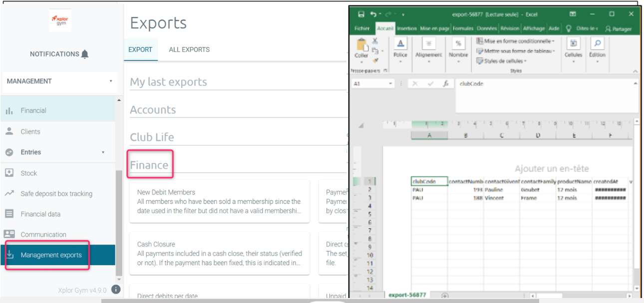
Task: Click the Communication card icon
Action: 9,234
